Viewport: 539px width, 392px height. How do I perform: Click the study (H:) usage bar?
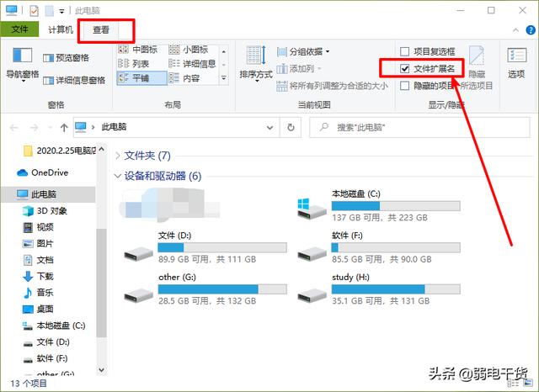396,289
